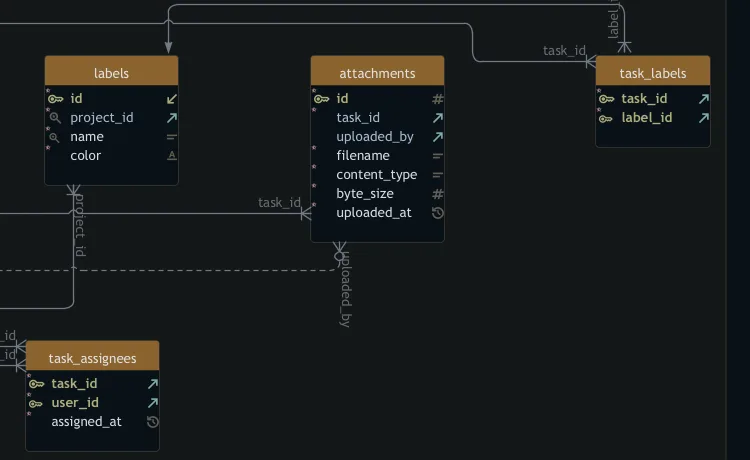The height and width of the screenshot is (460, 750).
Task: Select the attachments table header
Action: point(377,71)
